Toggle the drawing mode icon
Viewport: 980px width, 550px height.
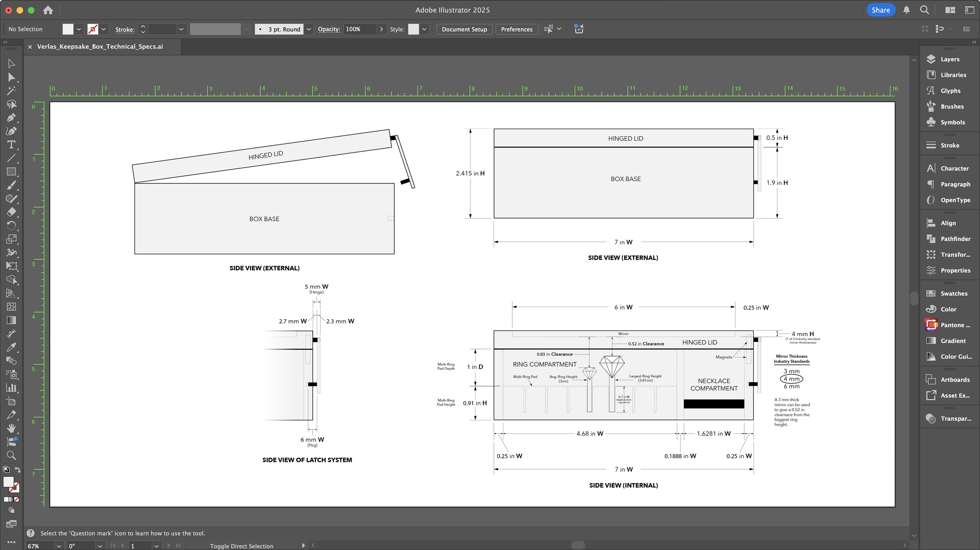tap(11, 510)
